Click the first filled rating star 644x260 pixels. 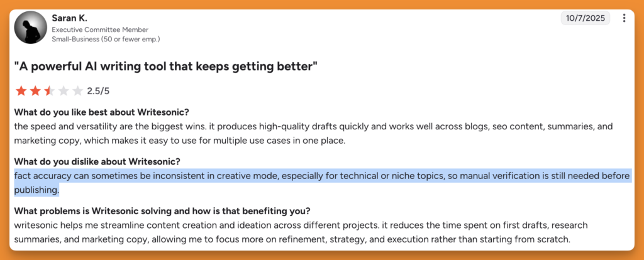point(21,91)
